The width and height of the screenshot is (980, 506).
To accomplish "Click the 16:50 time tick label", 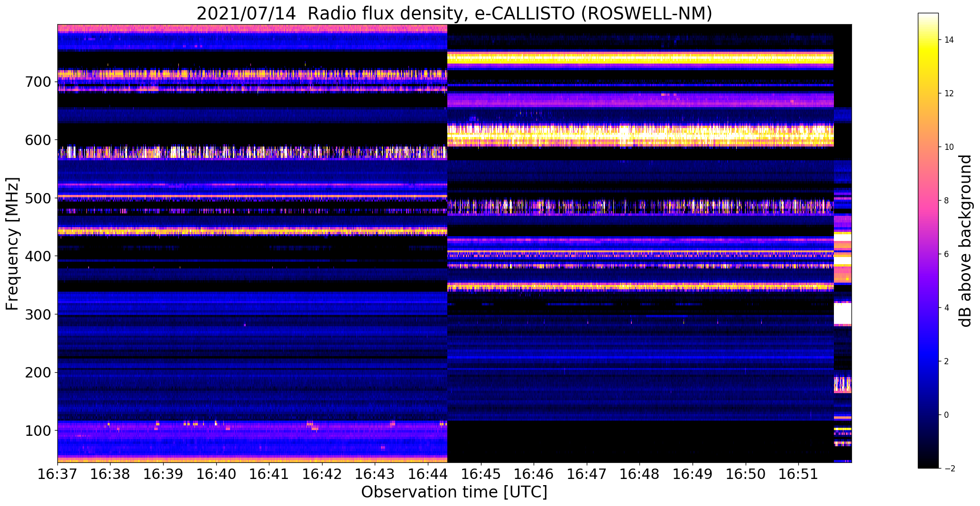I will click(746, 474).
